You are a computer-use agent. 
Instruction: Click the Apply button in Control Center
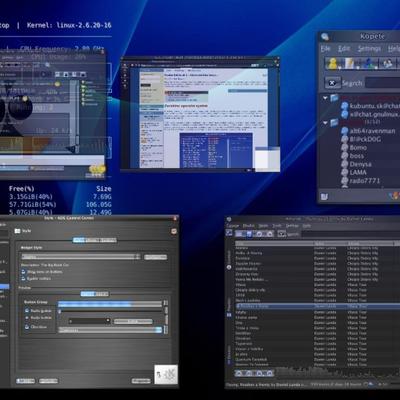coord(141,381)
